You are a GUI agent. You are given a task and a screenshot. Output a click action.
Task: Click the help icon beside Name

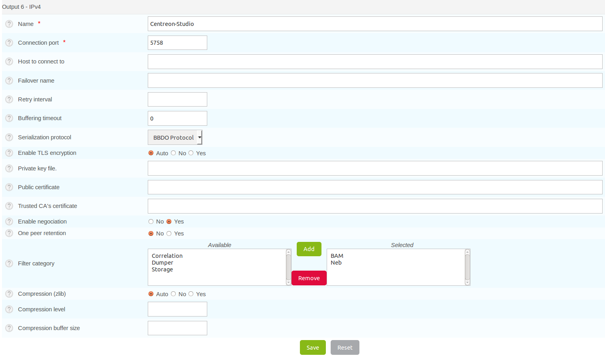pos(9,24)
